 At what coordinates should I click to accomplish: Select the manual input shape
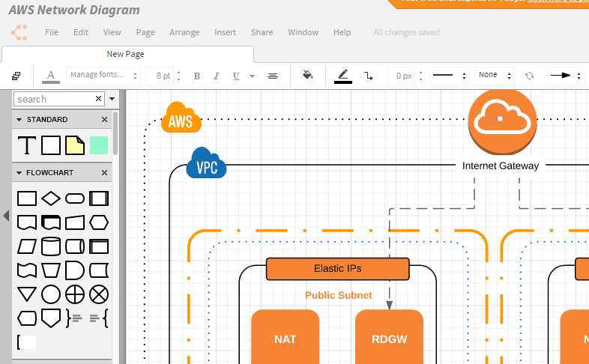point(75,222)
